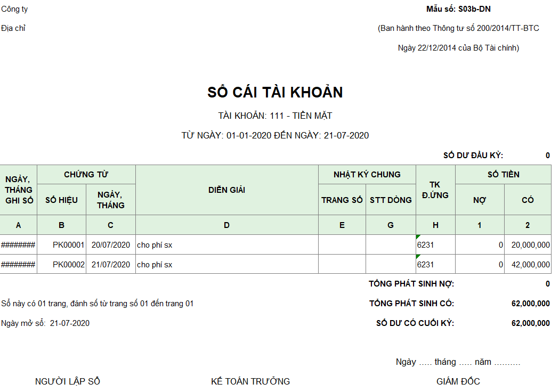This screenshot has width=559, height=392.
Task: Click the DIỄN GIẢI column header
Action: (227, 190)
